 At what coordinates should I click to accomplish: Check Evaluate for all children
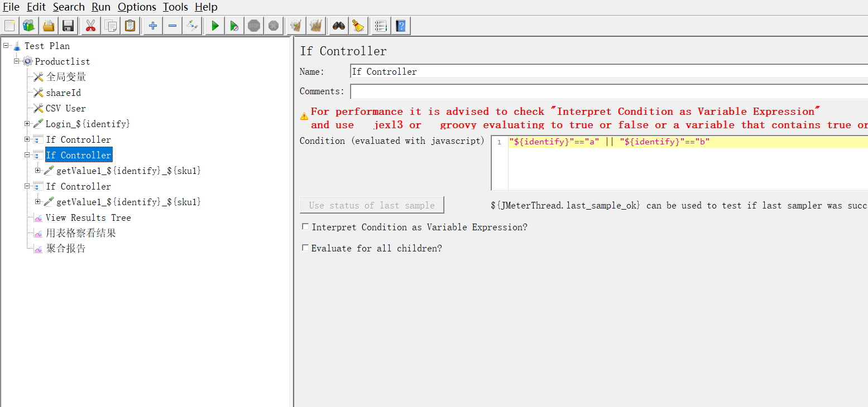click(305, 248)
